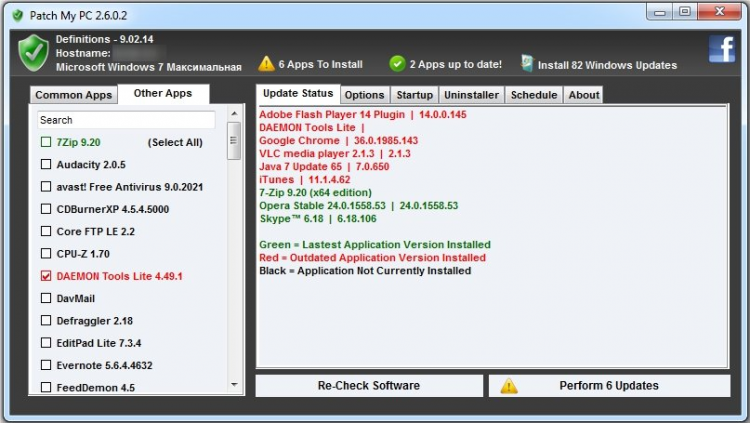The image size is (750, 423).
Task: Go to the Schedule tab
Action: pos(534,95)
